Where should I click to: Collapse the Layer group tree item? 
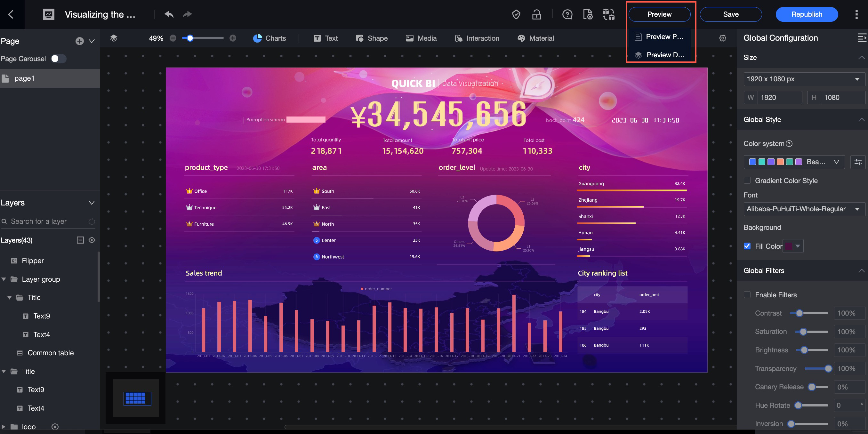(x=4, y=279)
